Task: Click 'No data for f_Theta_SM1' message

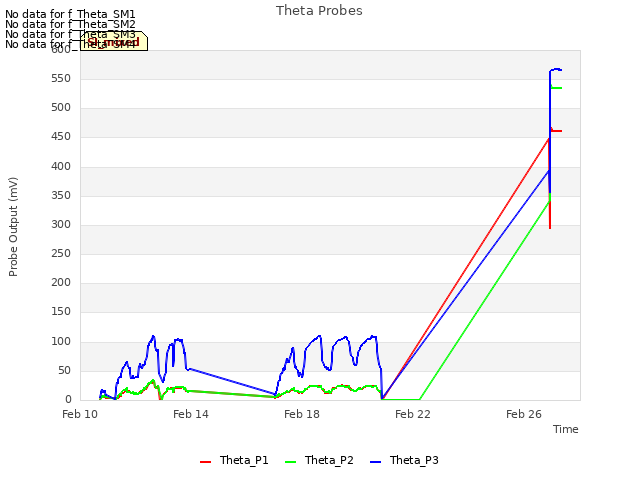Action: coord(70,14)
